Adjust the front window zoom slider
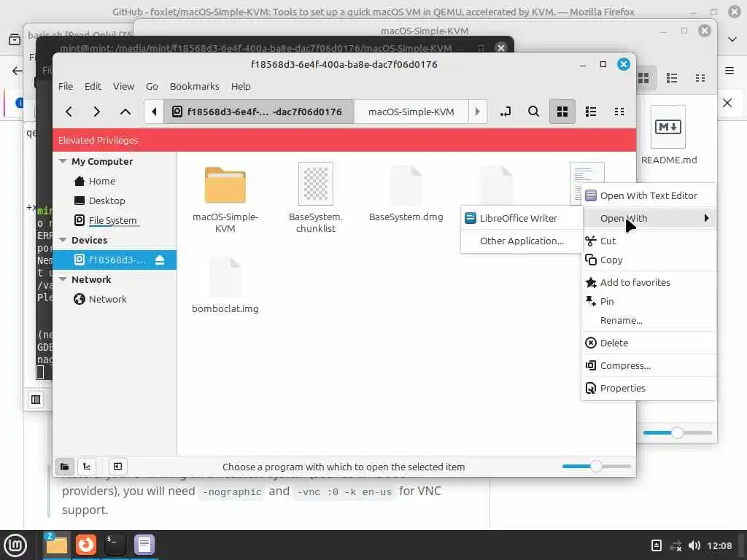The image size is (747, 560). pyautogui.click(x=597, y=466)
